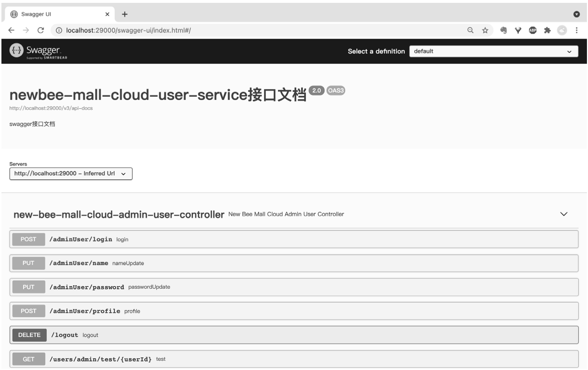Open the Evernote elephant extension
This screenshot has height=370, width=588.
(x=503, y=30)
